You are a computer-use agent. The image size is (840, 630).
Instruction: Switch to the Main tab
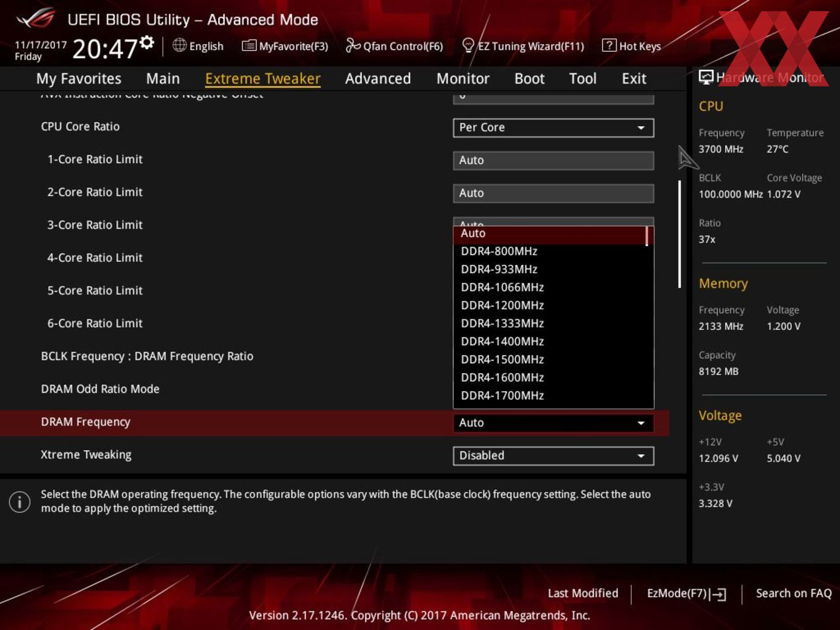point(163,78)
